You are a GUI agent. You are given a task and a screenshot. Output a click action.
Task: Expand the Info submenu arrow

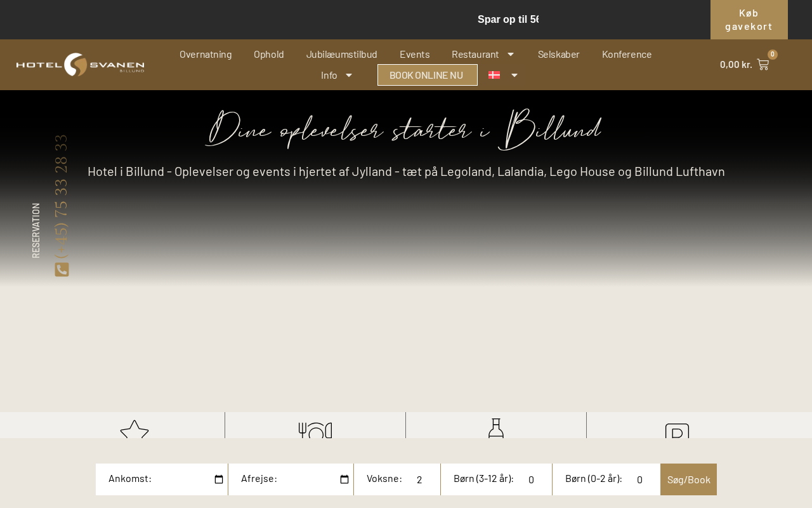349,75
